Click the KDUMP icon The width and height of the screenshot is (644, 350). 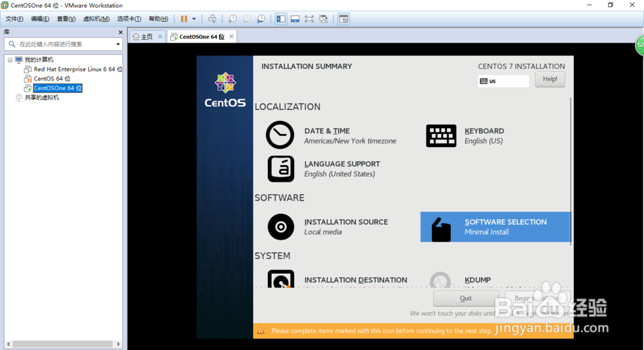pyautogui.click(x=440, y=280)
